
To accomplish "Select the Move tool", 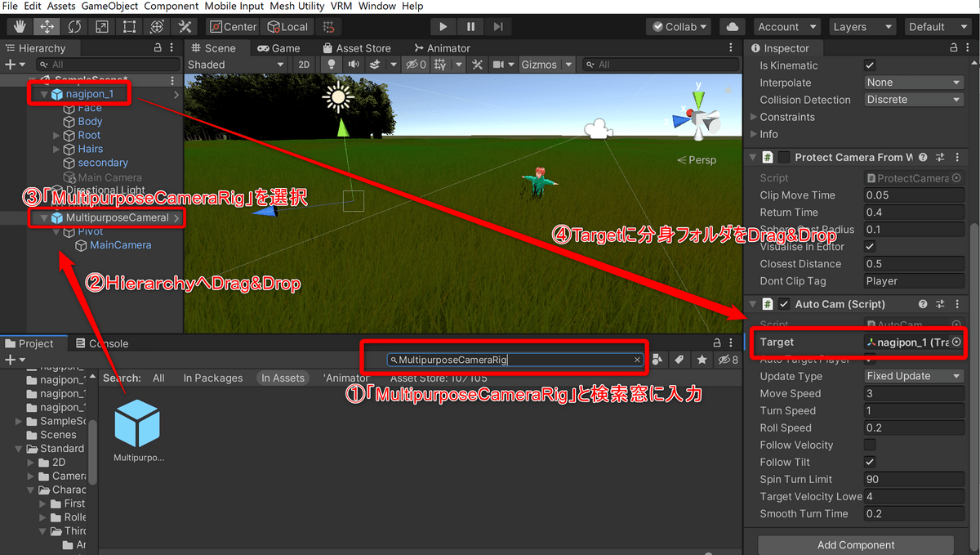I will tap(47, 27).
